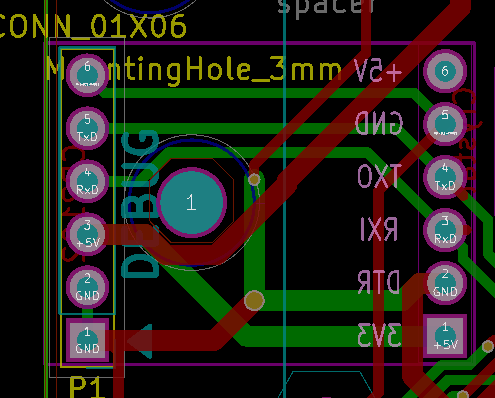This screenshot has width=495, height=398.
Task: Select the DEBUG silkscreen text
Action: click(141, 204)
